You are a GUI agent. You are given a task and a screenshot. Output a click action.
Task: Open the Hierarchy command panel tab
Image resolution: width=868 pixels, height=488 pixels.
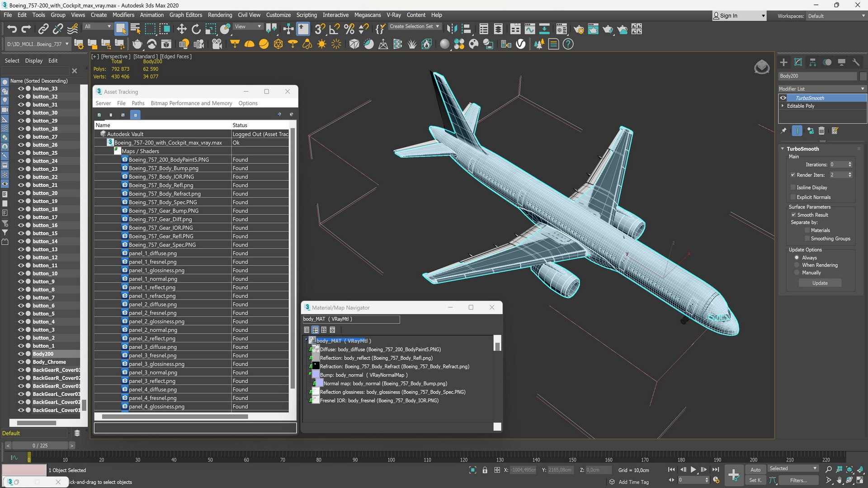813,62
